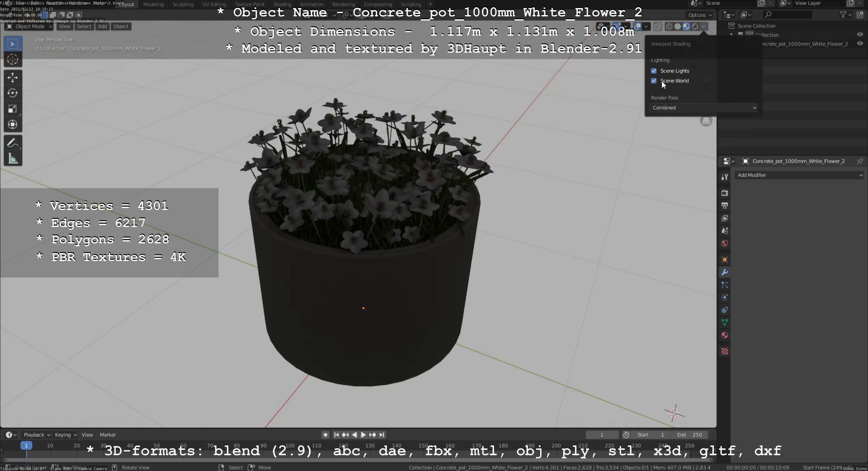The height and width of the screenshot is (471, 868).
Task: Uncheck Scene Lights checkbox
Action: pos(654,71)
